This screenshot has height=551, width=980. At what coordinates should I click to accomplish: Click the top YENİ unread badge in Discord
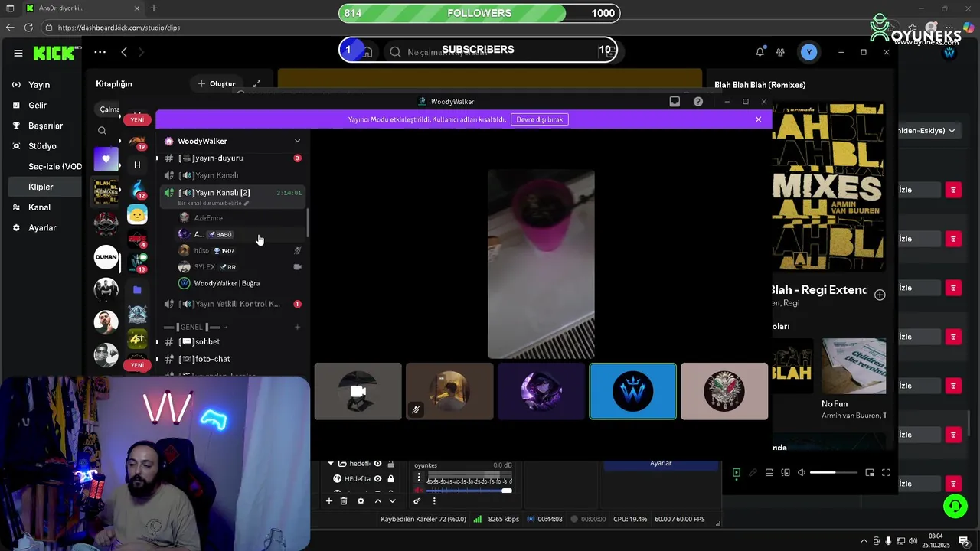137,119
